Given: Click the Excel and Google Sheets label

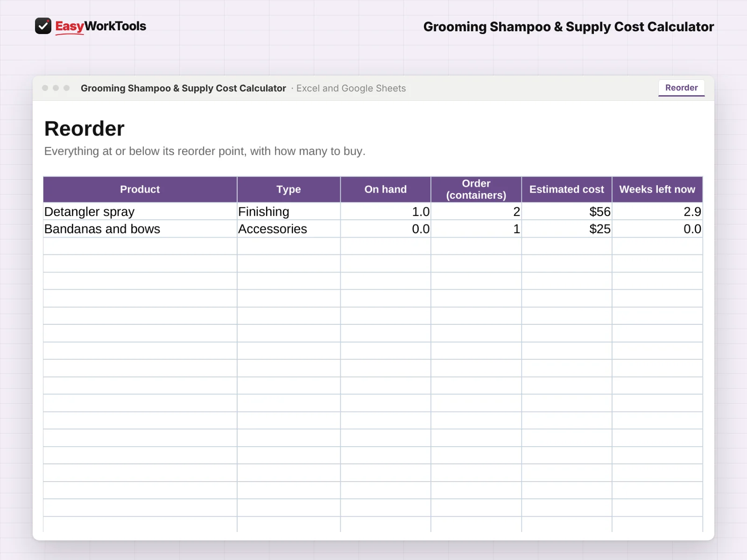Looking at the screenshot, I should pyautogui.click(x=351, y=88).
